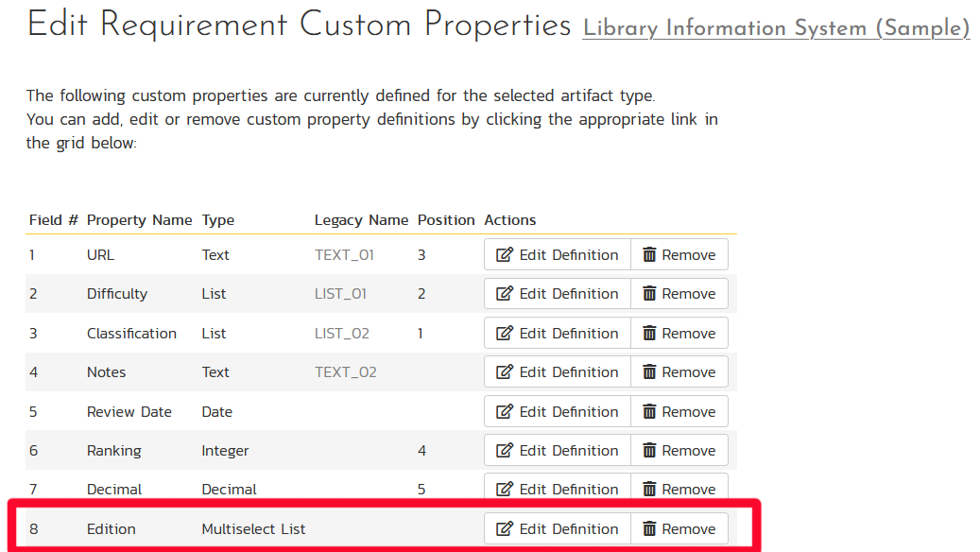Remove the Decimal custom property
This screenshot has width=980, height=552.
pyautogui.click(x=679, y=490)
